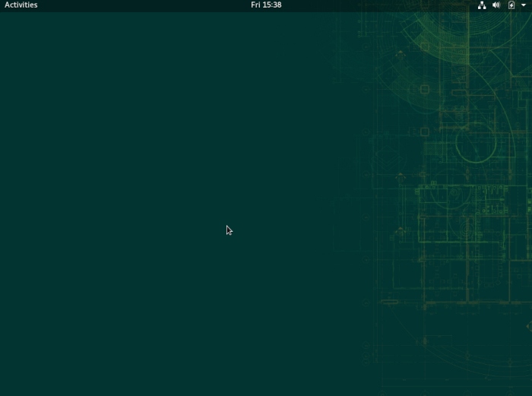
Task: Click the small blueprint circle below the large arc
Action: point(476,142)
